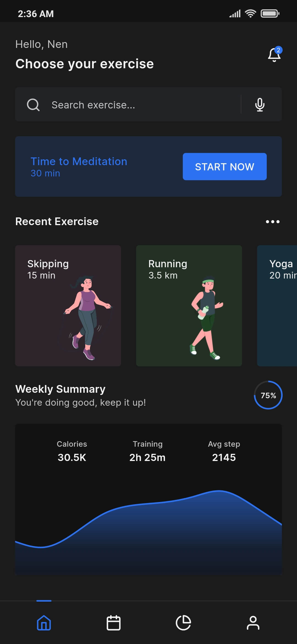Screen dimensions: 297x644
Task: Click the magnifier search icon
Action: (33, 105)
